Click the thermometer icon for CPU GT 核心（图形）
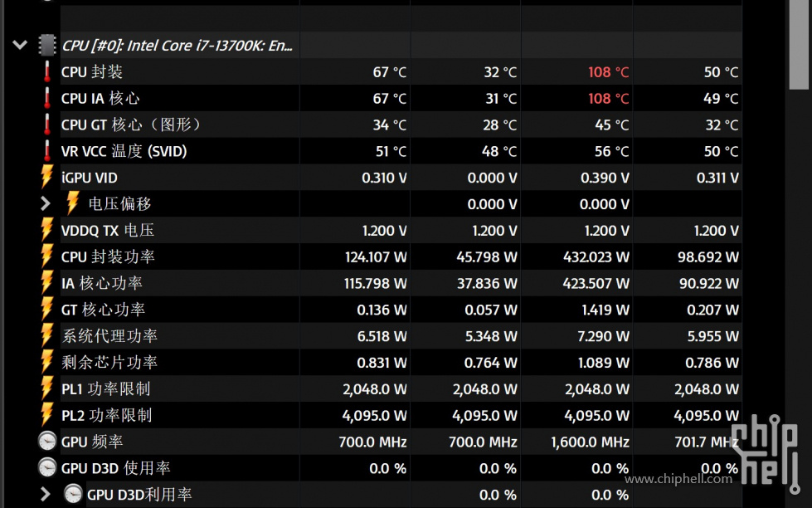 pyautogui.click(x=47, y=125)
